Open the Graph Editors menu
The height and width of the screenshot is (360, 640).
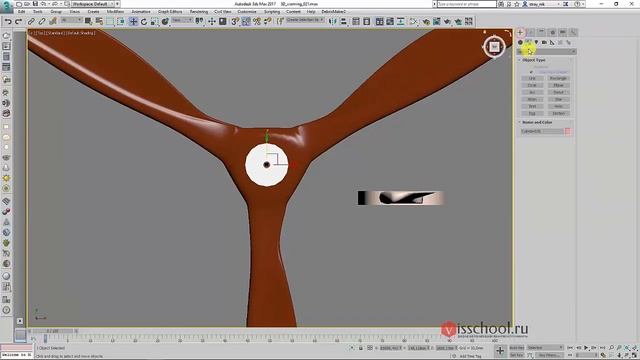click(x=170, y=12)
